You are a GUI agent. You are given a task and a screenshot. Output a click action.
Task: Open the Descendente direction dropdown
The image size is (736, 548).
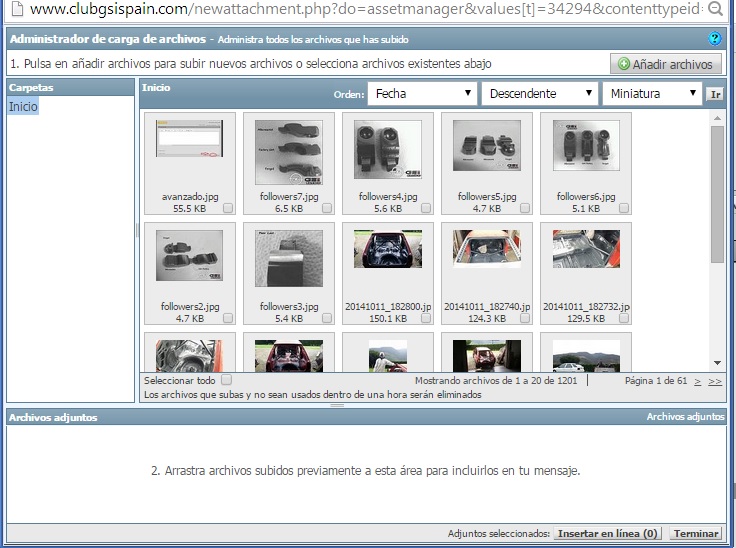538,94
